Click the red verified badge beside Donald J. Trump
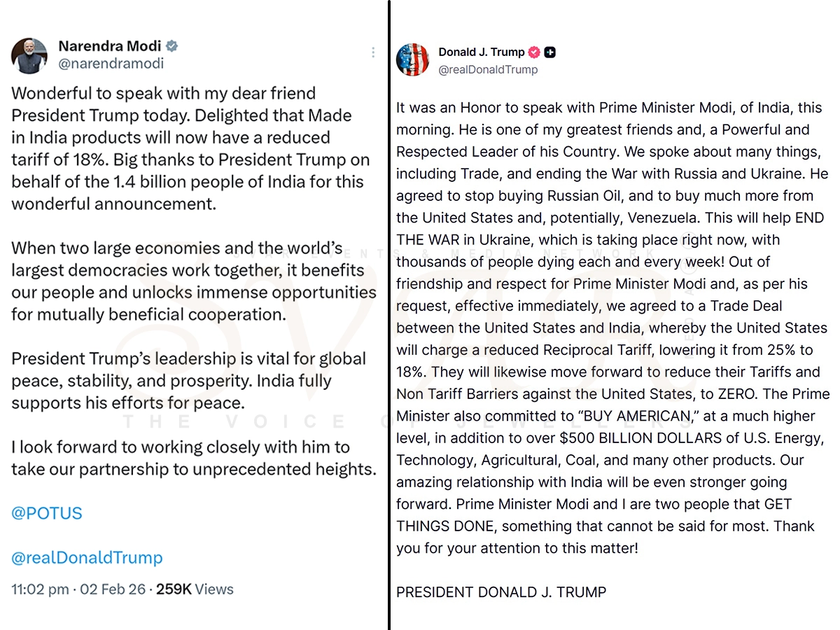This screenshot has height=630, width=840. pyautogui.click(x=533, y=52)
